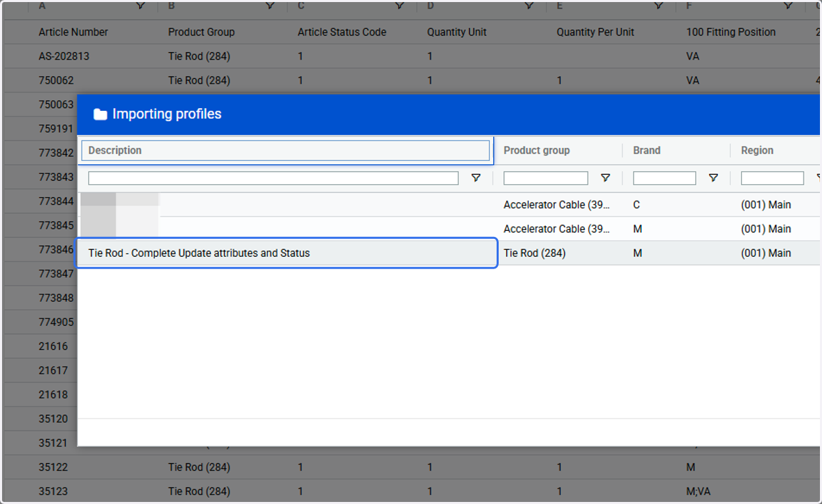Click Tie Rod (284) in the 35123 row

[199, 491]
